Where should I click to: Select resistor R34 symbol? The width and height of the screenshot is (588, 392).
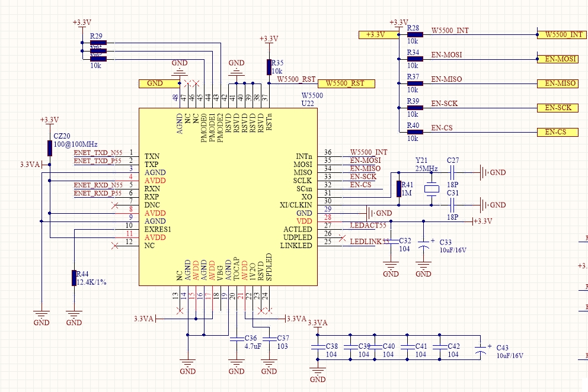click(415, 59)
